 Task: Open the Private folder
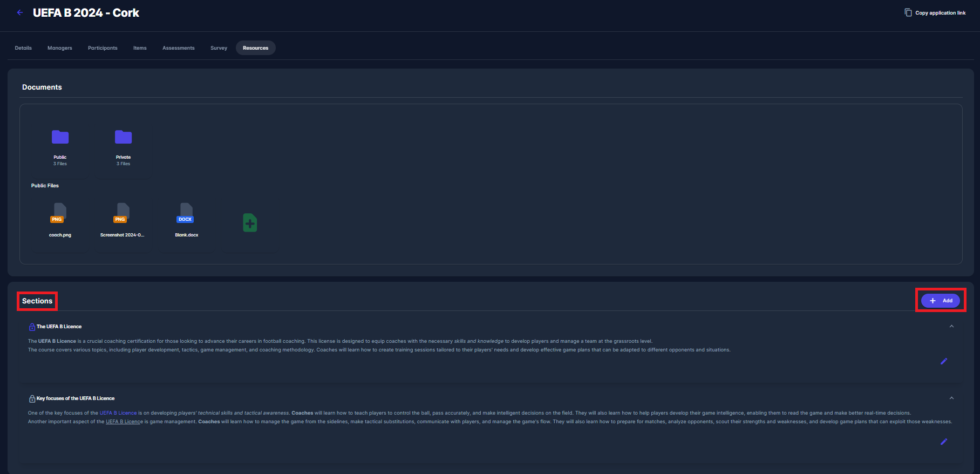click(x=123, y=138)
